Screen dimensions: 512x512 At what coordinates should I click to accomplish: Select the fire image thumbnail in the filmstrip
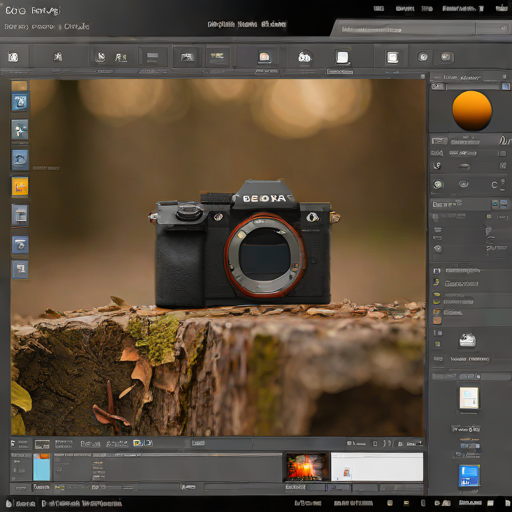(307, 466)
